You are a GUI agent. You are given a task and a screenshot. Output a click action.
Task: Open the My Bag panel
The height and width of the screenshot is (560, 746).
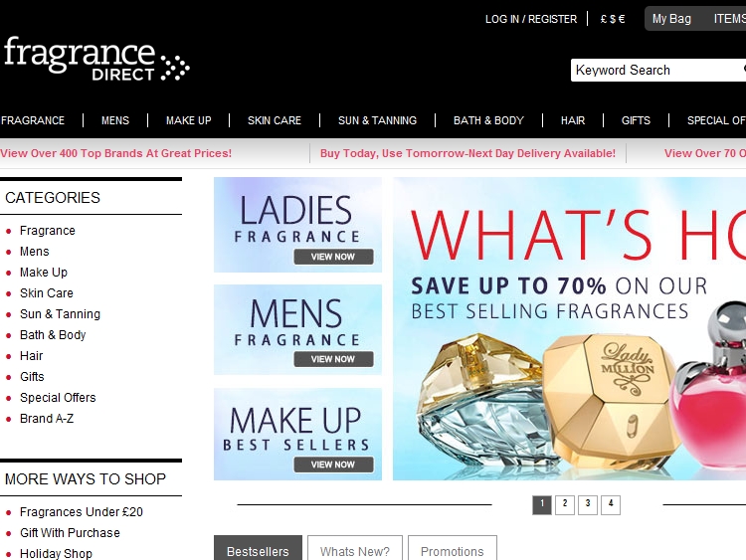(x=671, y=19)
